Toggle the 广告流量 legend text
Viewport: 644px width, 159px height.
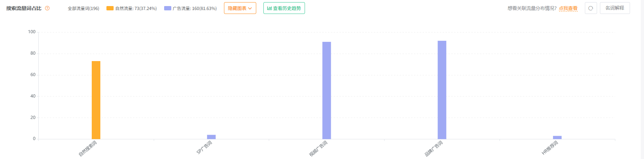pyautogui.click(x=195, y=8)
